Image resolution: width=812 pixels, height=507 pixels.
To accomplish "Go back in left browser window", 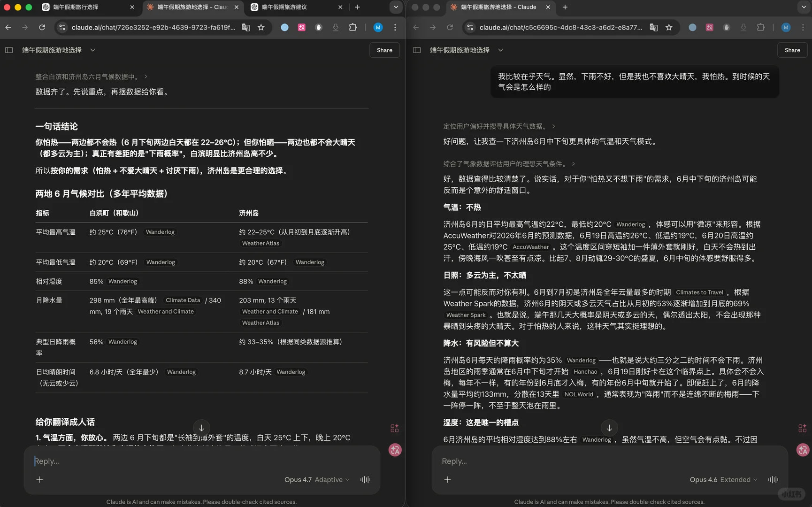I will [8, 27].
